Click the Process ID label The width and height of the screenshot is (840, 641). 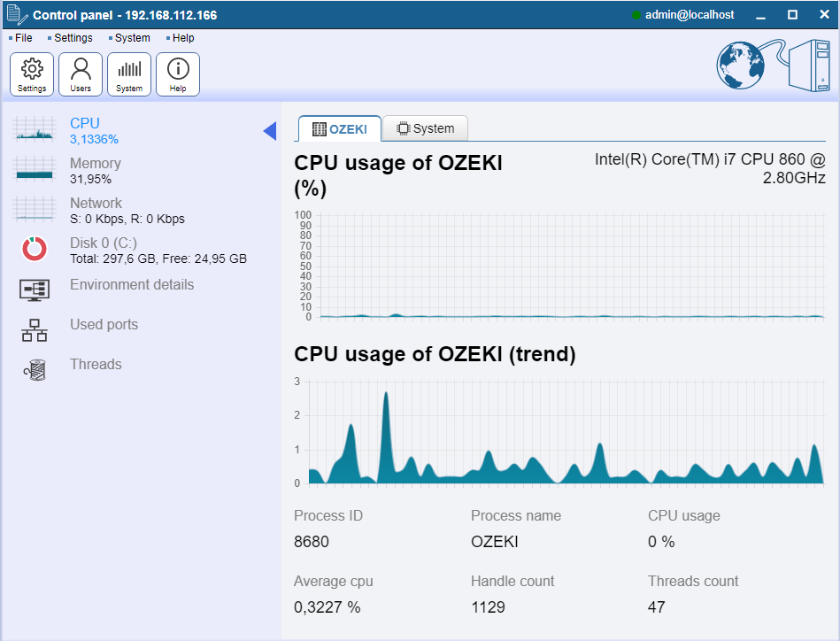pyautogui.click(x=328, y=515)
